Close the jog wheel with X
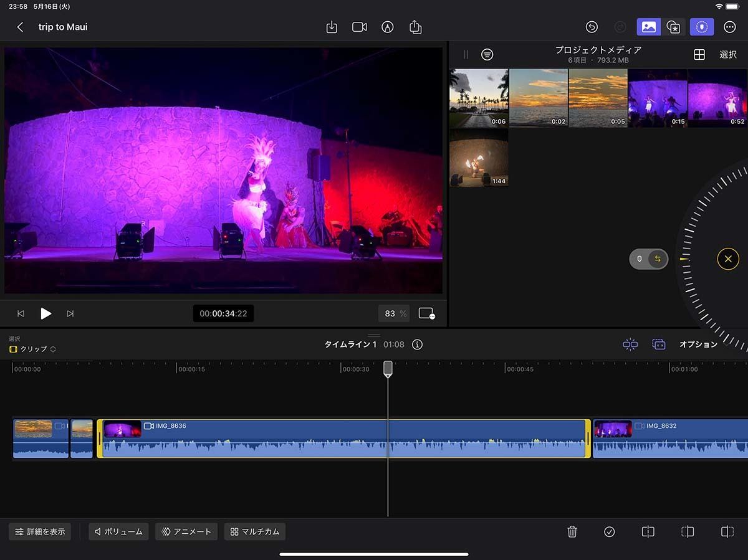Viewport: 748px width, 560px height. 728,259
